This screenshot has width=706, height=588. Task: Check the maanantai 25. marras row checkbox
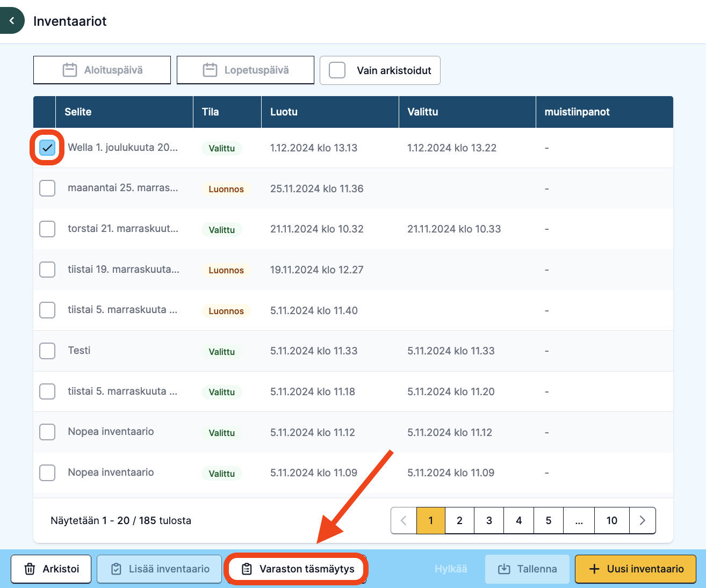[x=47, y=188]
